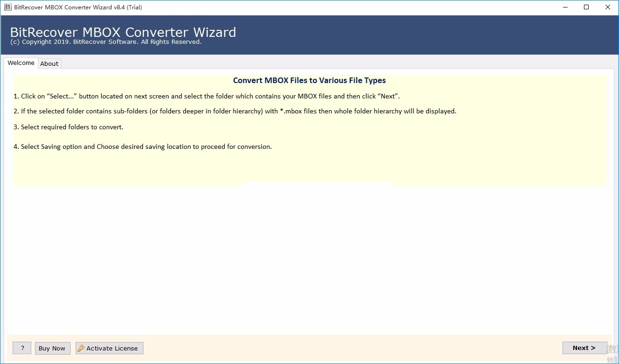Click the "Convert MBOX Files to Various File Types" heading
This screenshot has height=364, width=619.
click(x=309, y=80)
